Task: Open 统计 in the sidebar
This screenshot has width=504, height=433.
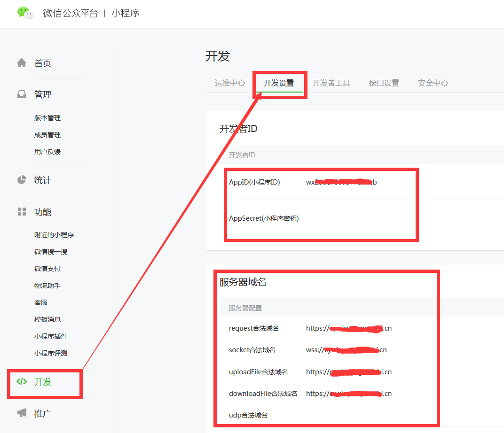Action: [43, 180]
